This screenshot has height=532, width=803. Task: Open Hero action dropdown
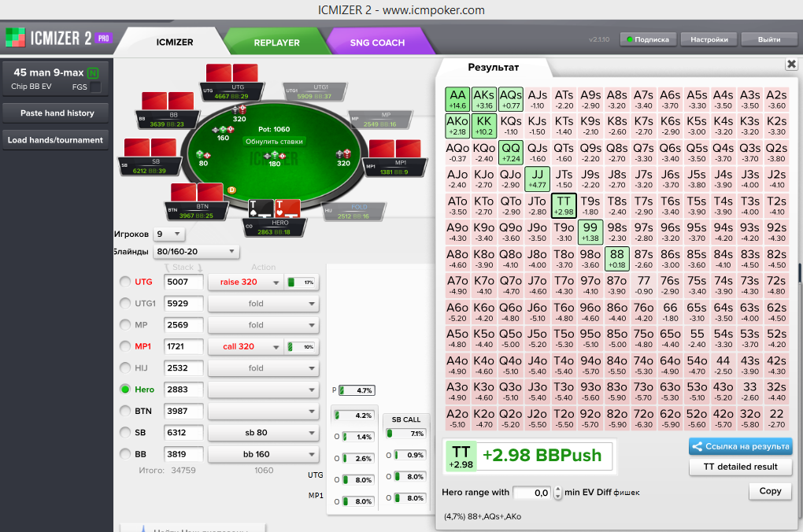(263, 390)
